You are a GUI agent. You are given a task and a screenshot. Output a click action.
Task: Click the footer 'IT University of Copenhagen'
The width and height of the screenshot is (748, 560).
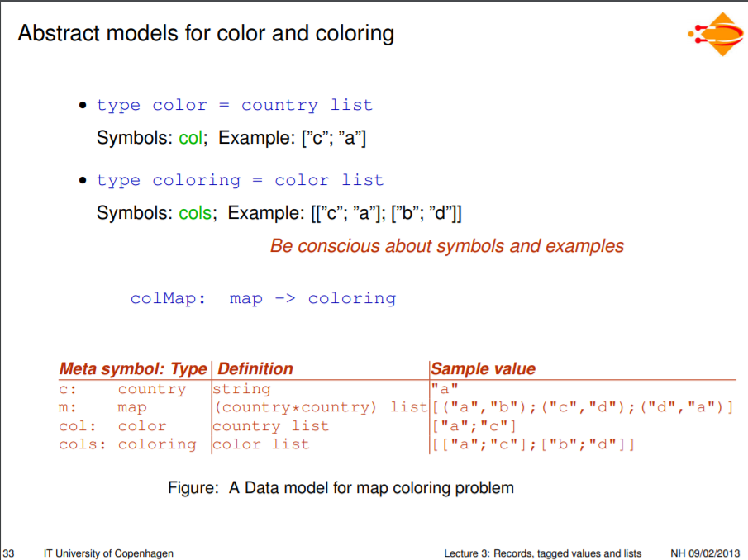pyautogui.click(x=109, y=553)
